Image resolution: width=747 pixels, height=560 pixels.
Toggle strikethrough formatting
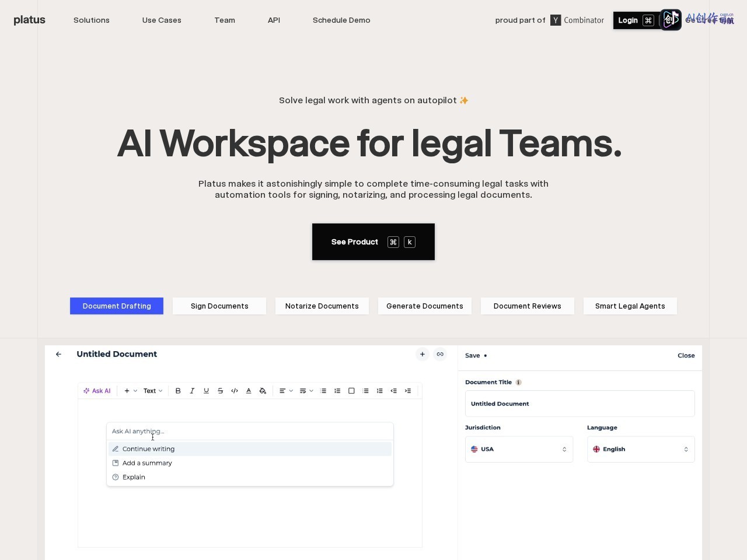pos(220,391)
